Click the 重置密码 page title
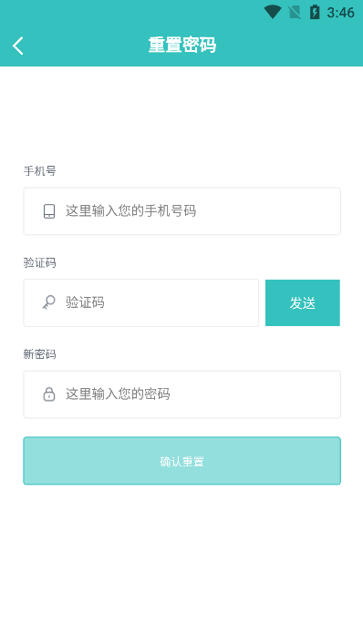 point(181,46)
